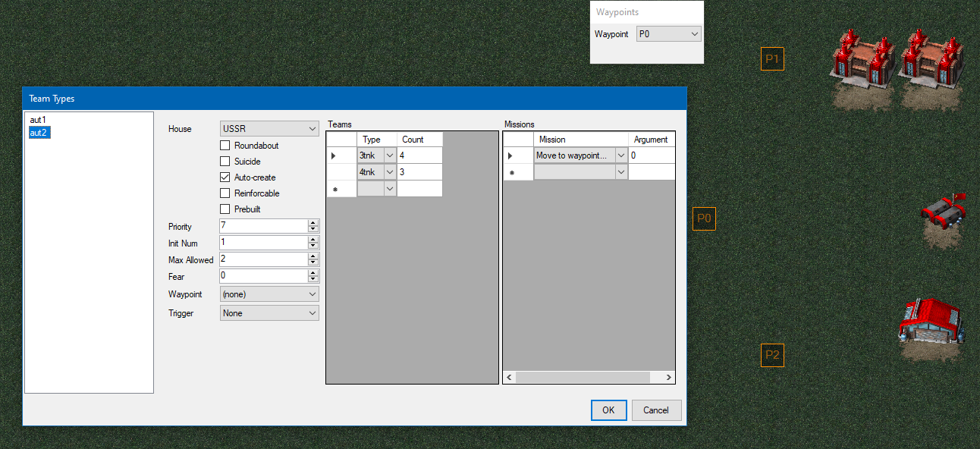The image size is (980, 449).
Task: Open the Waypoints panel P0 dropdown
Action: click(x=668, y=34)
